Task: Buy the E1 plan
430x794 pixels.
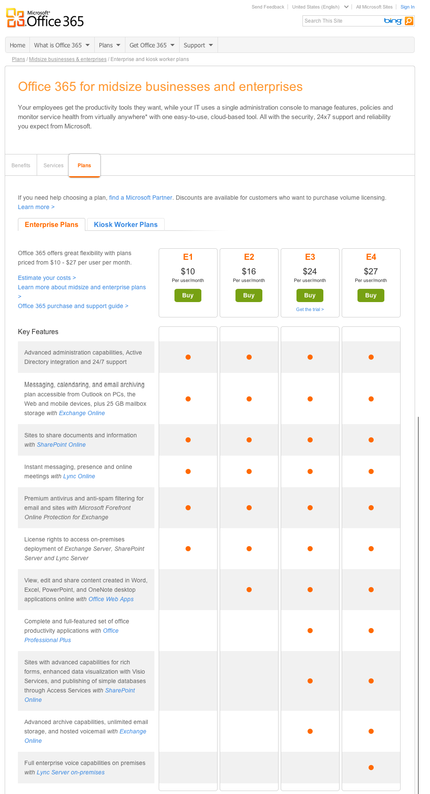Action: point(188,295)
